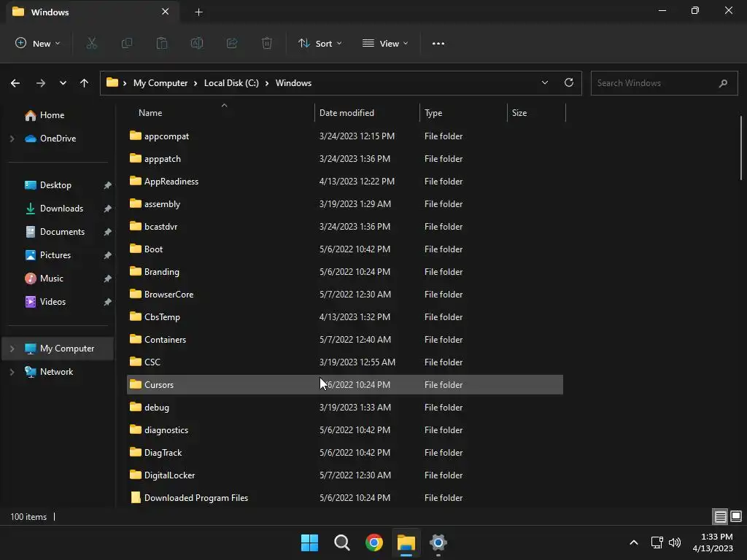The height and width of the screenshot is (560, 747).
Task: Select the CbsTemp folder
Action: point(345,317)
